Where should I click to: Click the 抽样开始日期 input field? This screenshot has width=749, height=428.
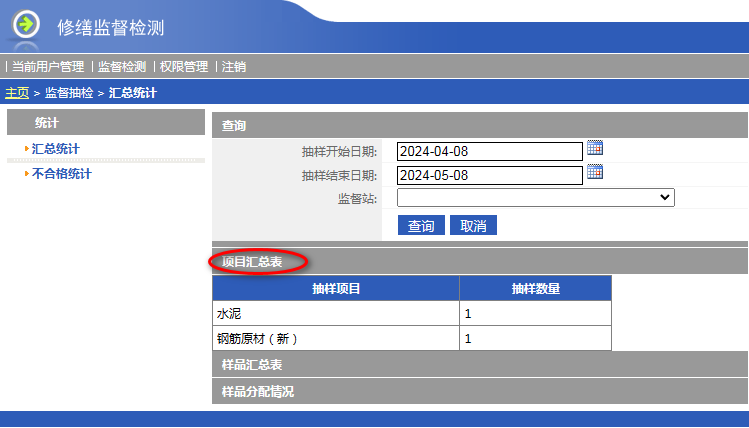pos(489,151)
